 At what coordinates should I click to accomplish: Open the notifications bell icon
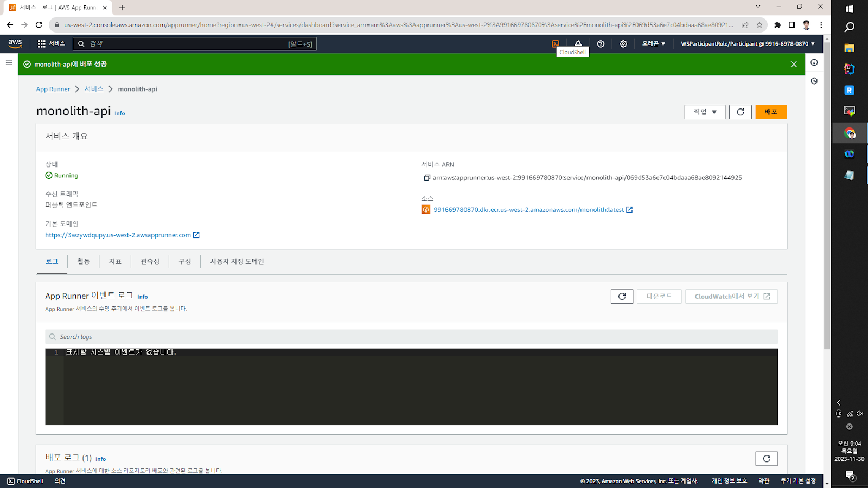(578, 43)
